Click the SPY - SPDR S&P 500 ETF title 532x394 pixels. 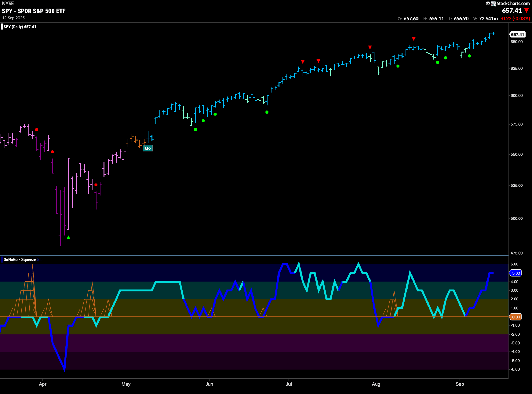click(34, 11)
